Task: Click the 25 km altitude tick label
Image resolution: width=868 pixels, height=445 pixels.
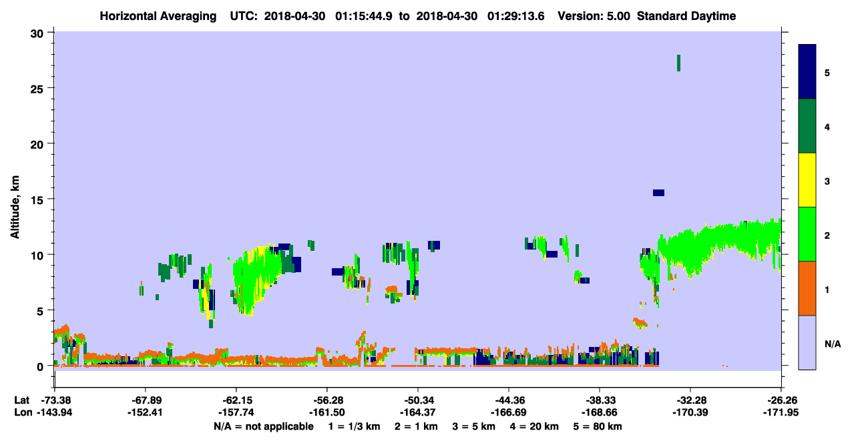Action: click(37, 88)
